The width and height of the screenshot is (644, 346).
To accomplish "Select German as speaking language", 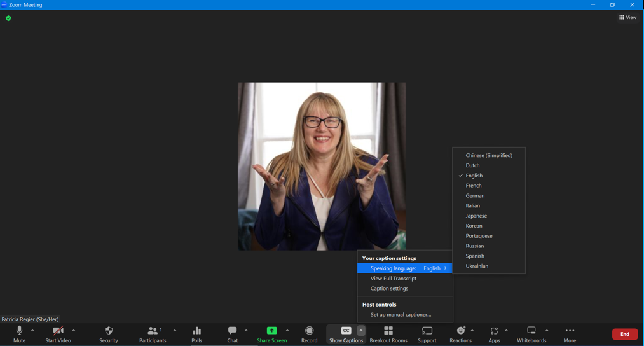I will pos(489,196).
